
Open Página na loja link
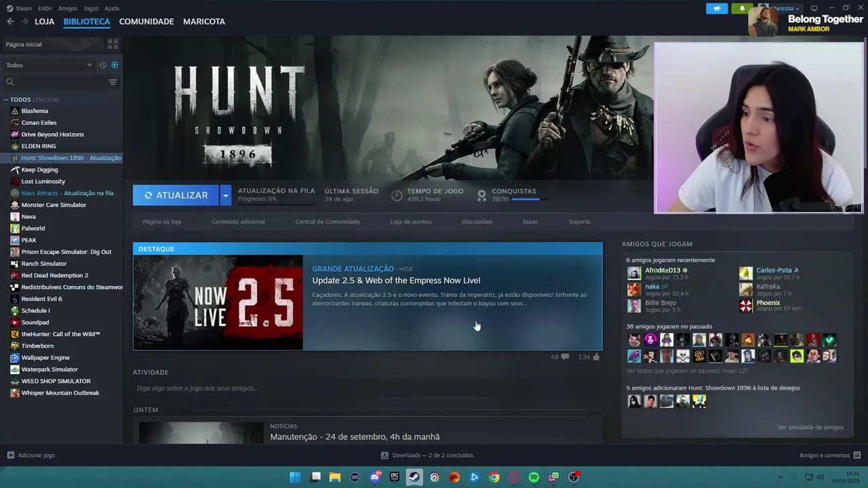tap(161, 222)
